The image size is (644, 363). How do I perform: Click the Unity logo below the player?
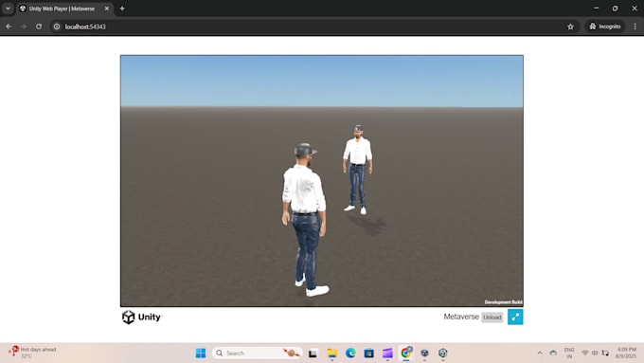(142, 317)
